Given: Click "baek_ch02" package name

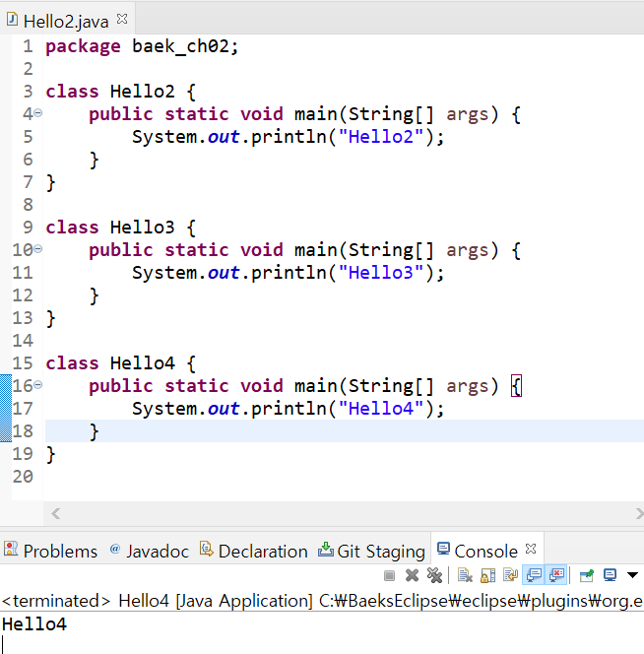Looking at the screenshot, I should (181, 46).
